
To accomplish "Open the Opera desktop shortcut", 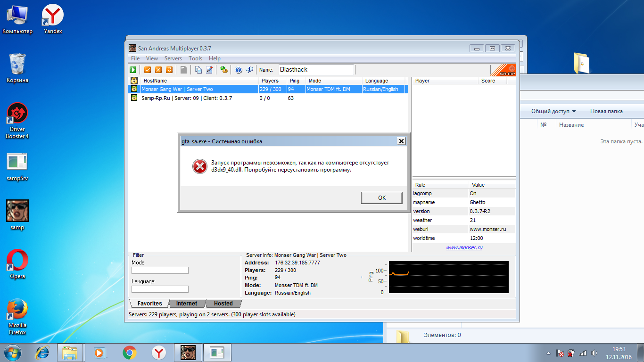I will coord(17,264).
